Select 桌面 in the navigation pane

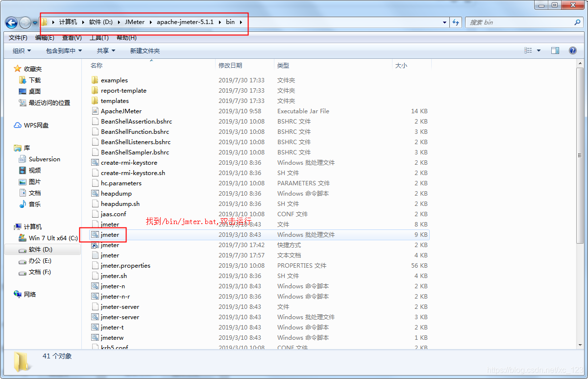34,91
